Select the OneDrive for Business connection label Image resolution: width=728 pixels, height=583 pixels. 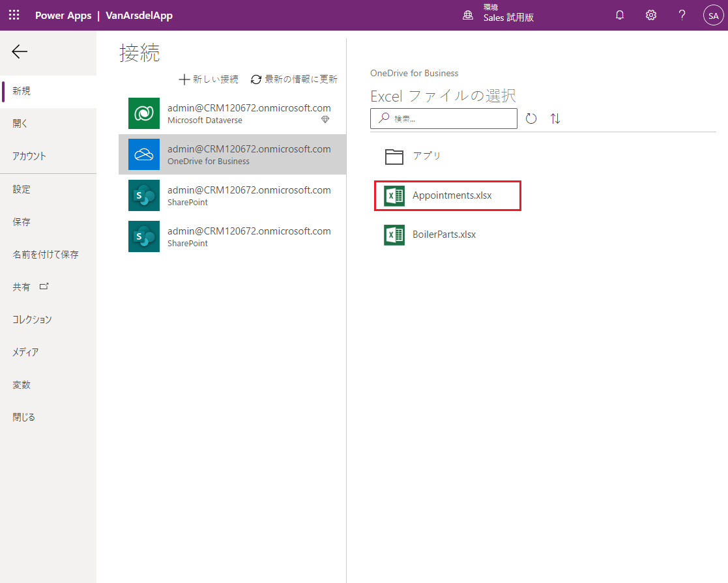[x=209, y=162]
